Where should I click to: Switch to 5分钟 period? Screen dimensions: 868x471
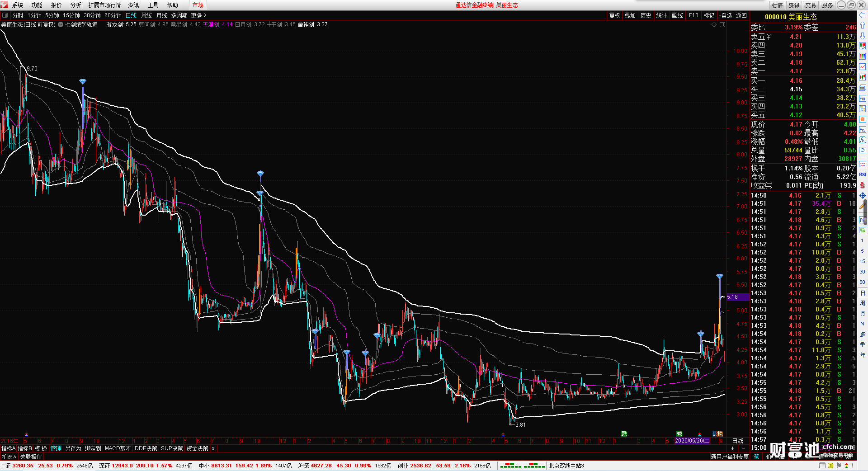point(52,15)
